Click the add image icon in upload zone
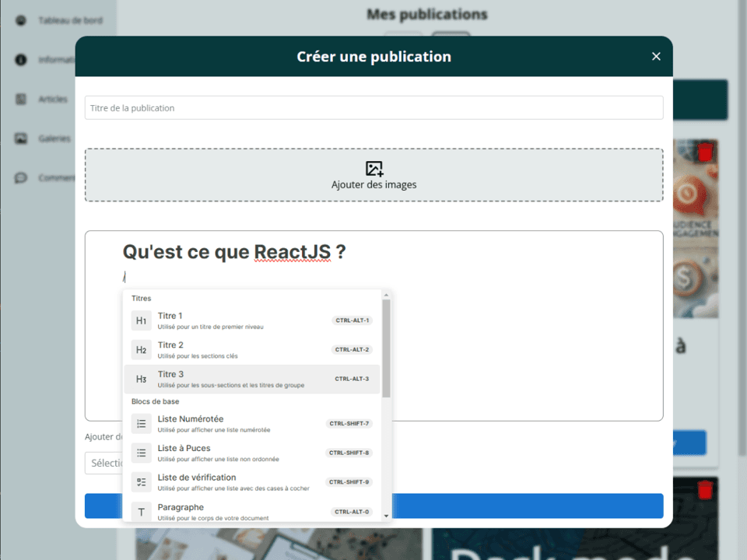Image resolution: width=747 pixels, height=560 pixels. pyautogui.click(x=374, y=169)
